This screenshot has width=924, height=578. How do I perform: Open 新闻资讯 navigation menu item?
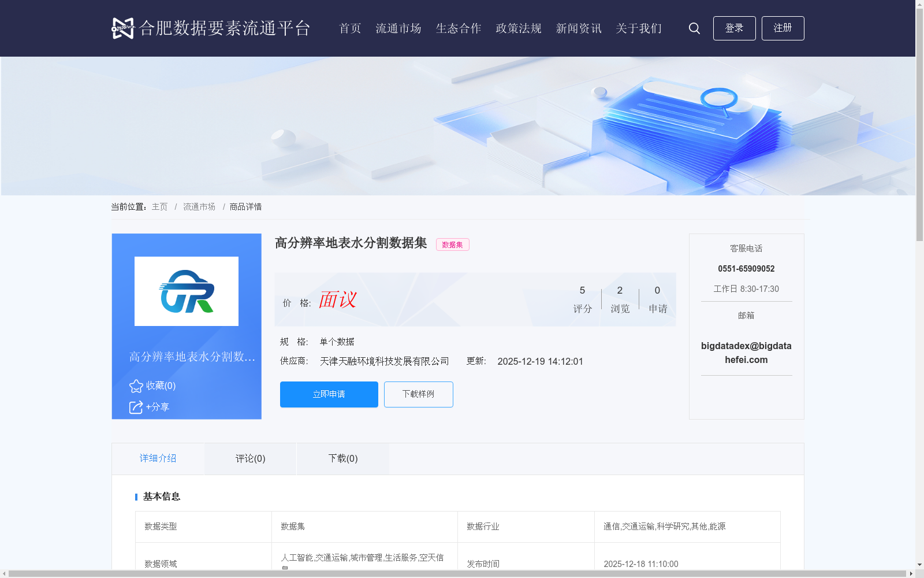pos(579,28)
